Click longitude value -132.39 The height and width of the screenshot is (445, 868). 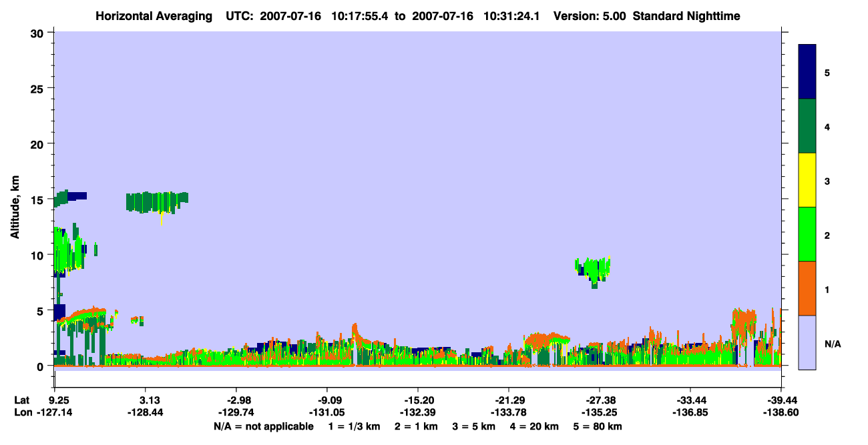tap(417, 413)
